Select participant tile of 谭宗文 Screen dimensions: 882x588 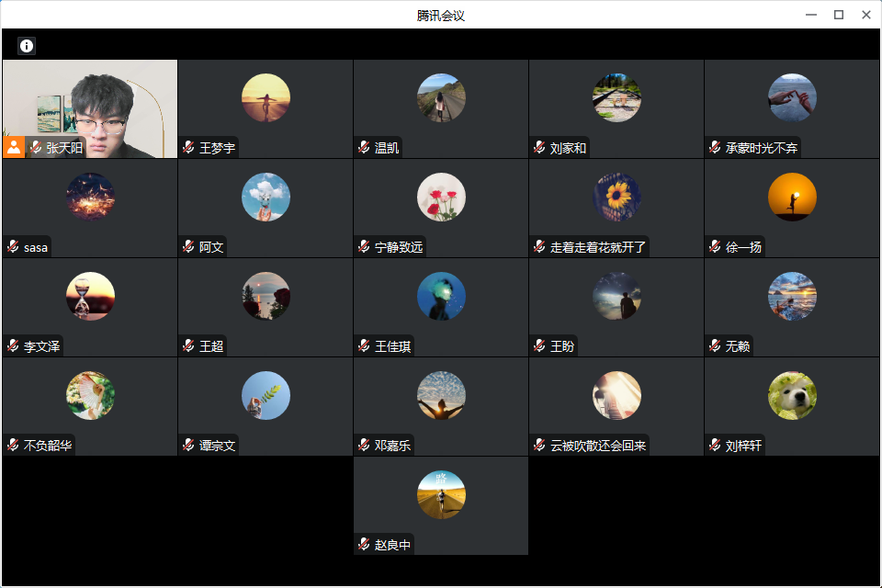pyautogui.click(x=266, y=407)
